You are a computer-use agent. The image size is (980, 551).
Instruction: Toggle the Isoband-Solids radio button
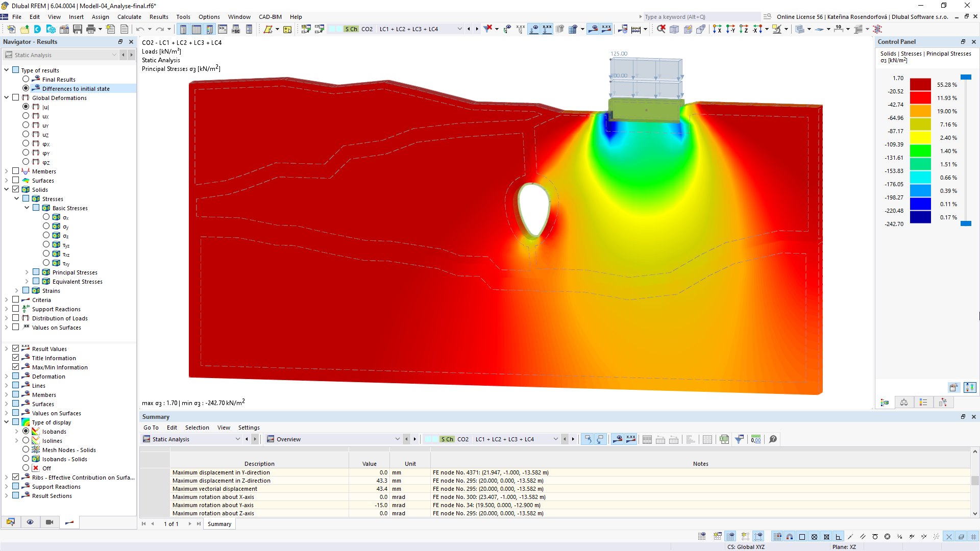pos(26,458)
